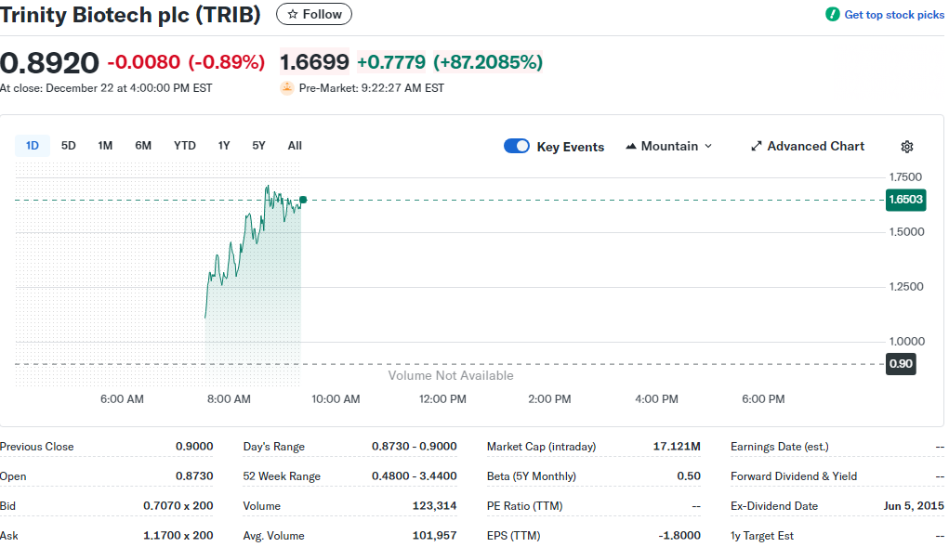949x560 pixels.
Task: Click Market Cap value 17.121M
Action: pyautogui.click(x=677, y=447)
